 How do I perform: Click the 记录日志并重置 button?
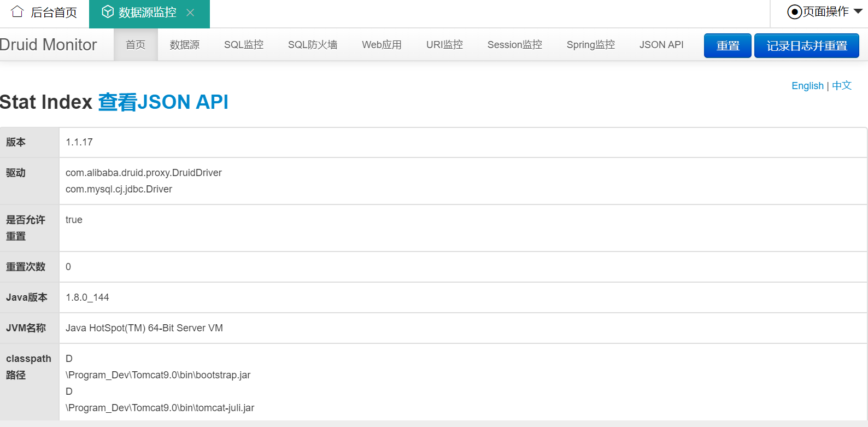click(x=806, y=46)
